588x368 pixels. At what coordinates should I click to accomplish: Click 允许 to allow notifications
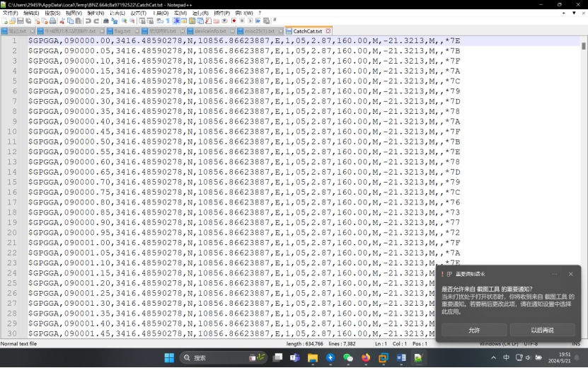point(474,330)
